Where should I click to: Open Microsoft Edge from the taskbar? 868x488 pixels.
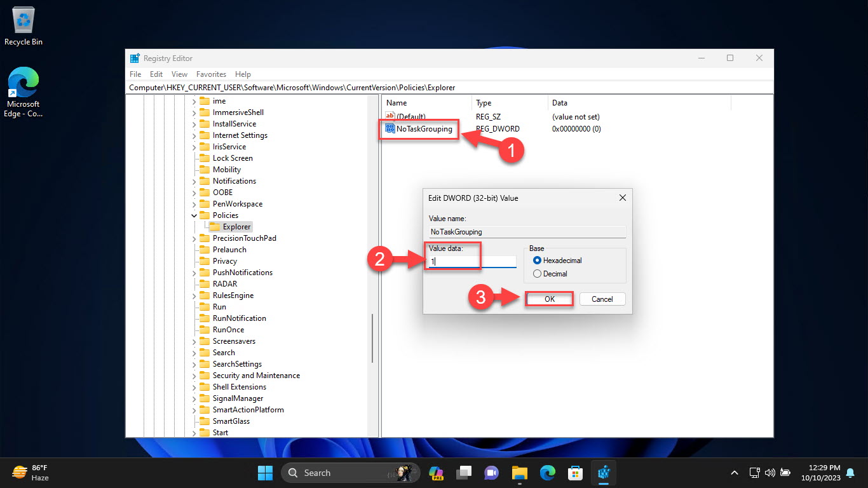point(548,473)
